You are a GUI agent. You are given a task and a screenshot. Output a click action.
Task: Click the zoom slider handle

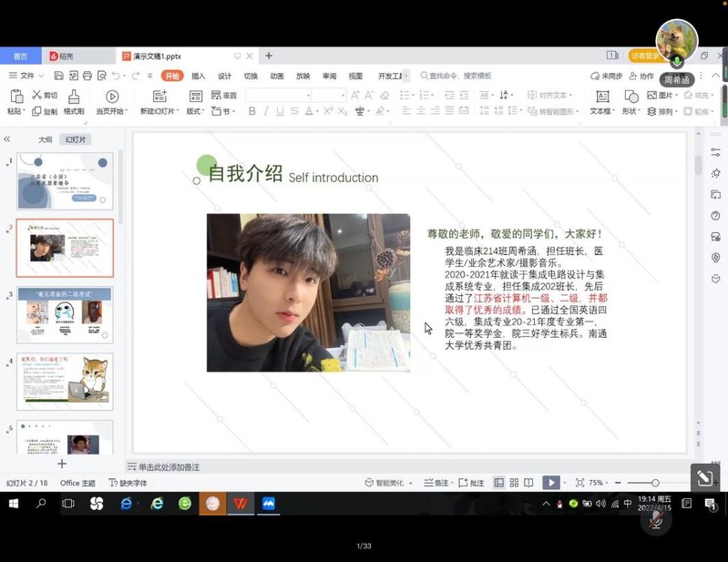pos(654,483)
